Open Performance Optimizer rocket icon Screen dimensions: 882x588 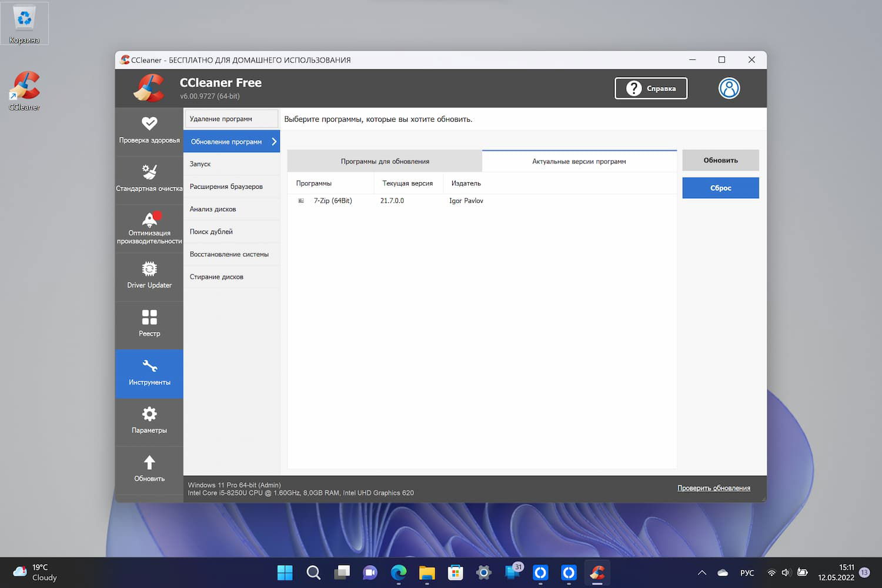tap(149, 220)
